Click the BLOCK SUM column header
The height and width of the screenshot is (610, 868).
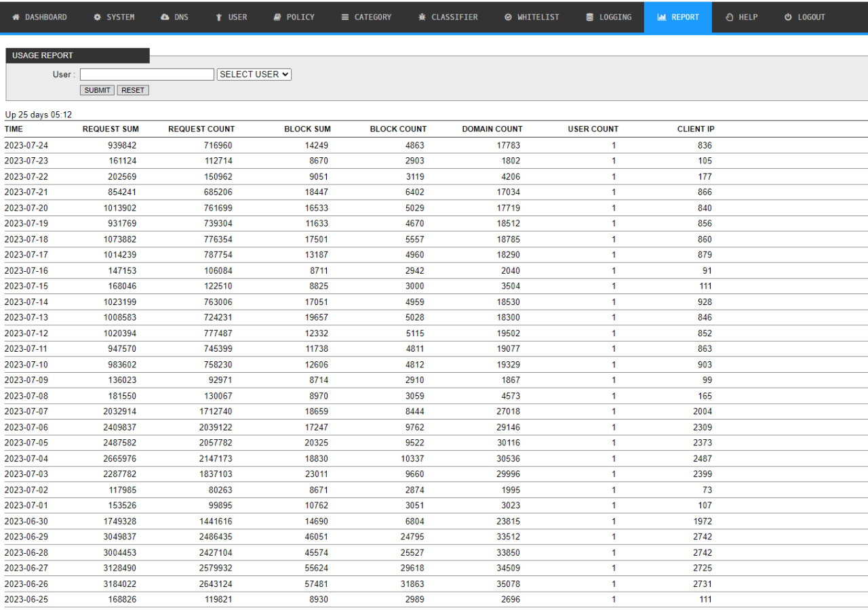pos(308,129)
